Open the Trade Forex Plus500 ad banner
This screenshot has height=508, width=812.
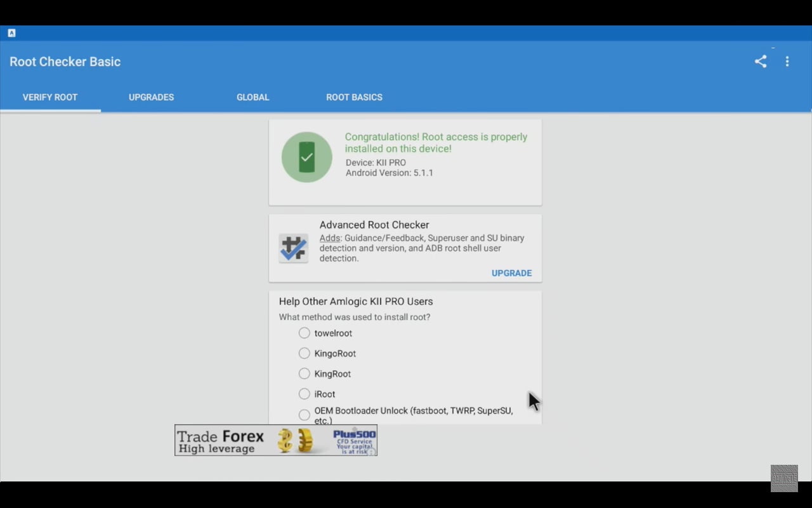(276, 440)
